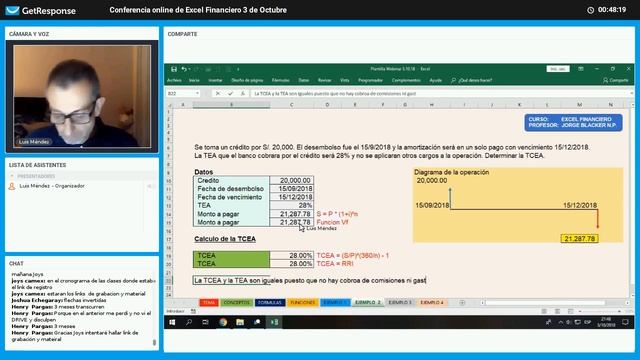Select the cell with date 15/09/2018

tap(292, 189)
